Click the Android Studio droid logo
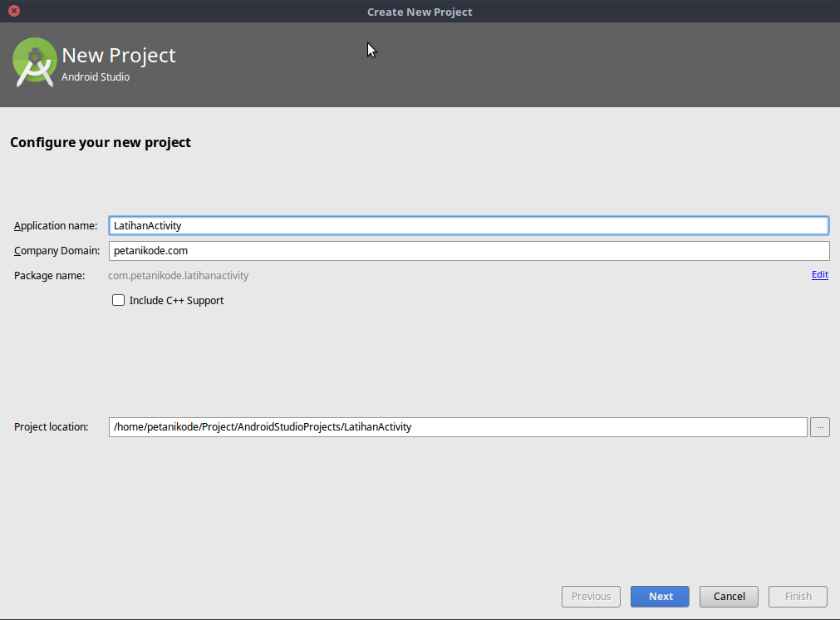840x620 pixels. coord(34,62)
